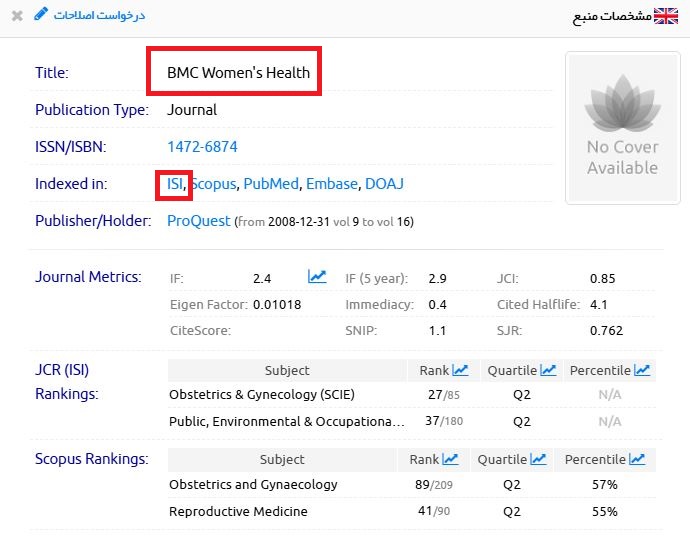The image size is (690, 546).
Task: Show Scopus Percentile trend chart
Action: coord(636,459)
